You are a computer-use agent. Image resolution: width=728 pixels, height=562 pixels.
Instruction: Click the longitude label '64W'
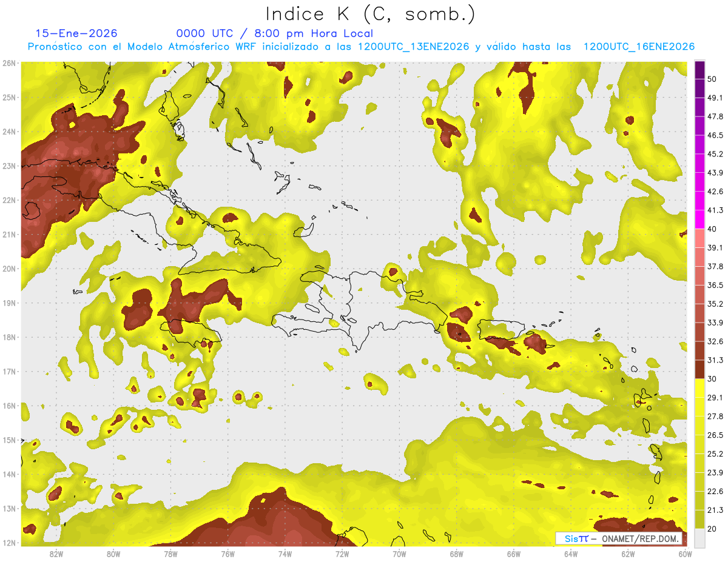click(571, 554)
